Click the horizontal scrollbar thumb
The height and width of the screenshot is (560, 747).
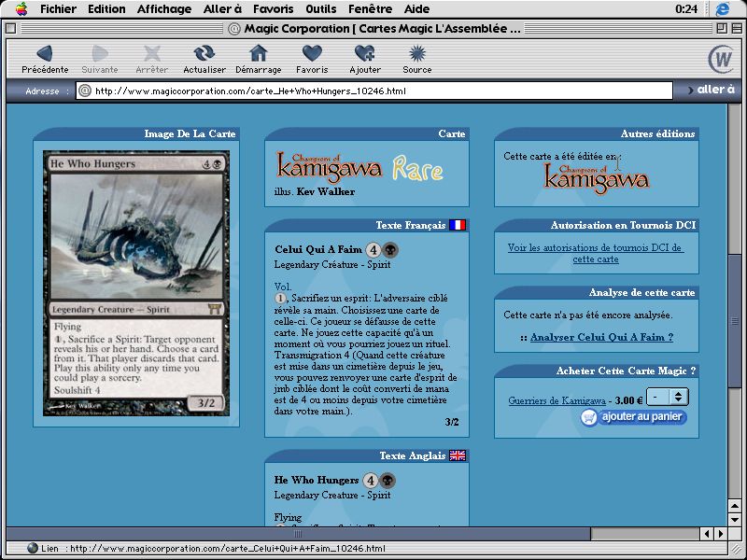(298, 533)
